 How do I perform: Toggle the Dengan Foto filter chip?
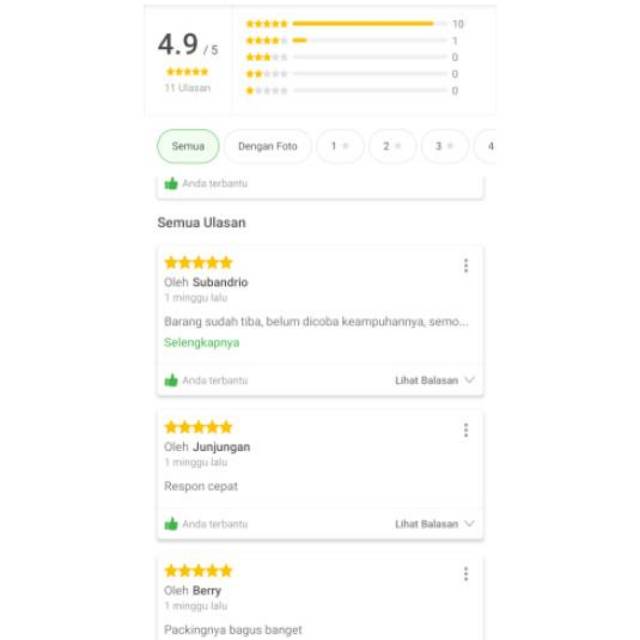(267, 146)
